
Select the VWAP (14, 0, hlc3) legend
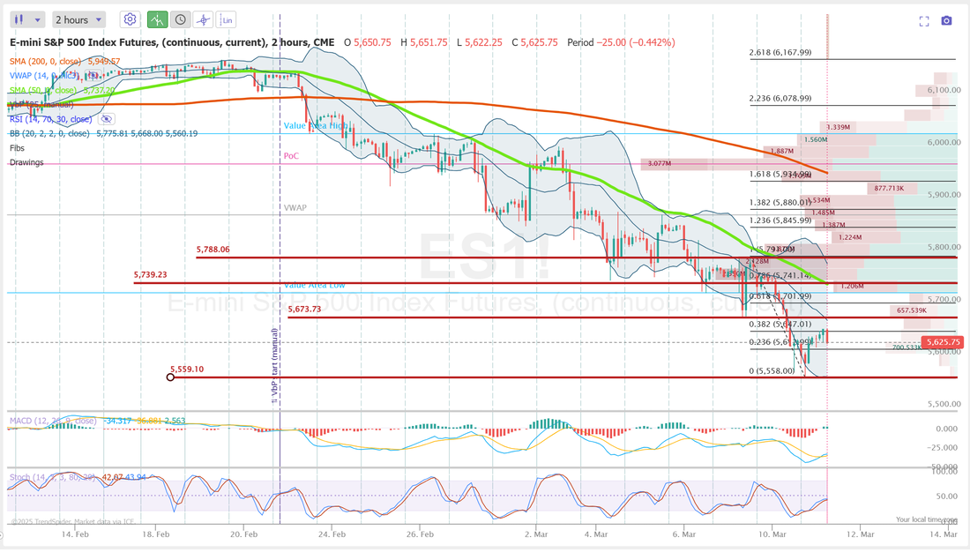click(x=44, y=76)
